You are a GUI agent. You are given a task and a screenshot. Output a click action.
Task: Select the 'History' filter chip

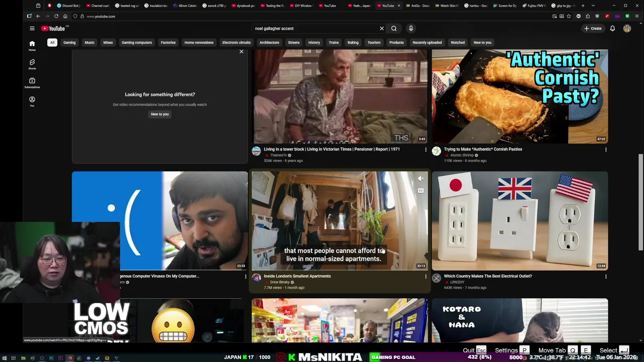(314, 42)
